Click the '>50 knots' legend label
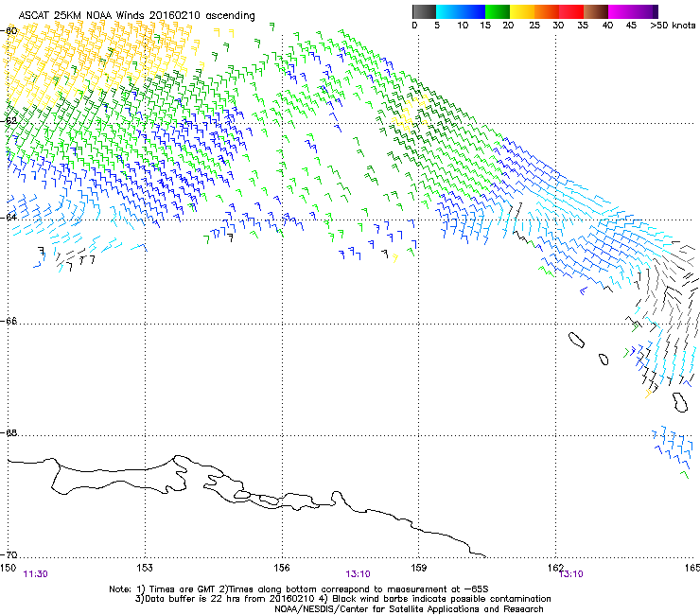This screenshot has height=615, width=700. pos(673,26)
